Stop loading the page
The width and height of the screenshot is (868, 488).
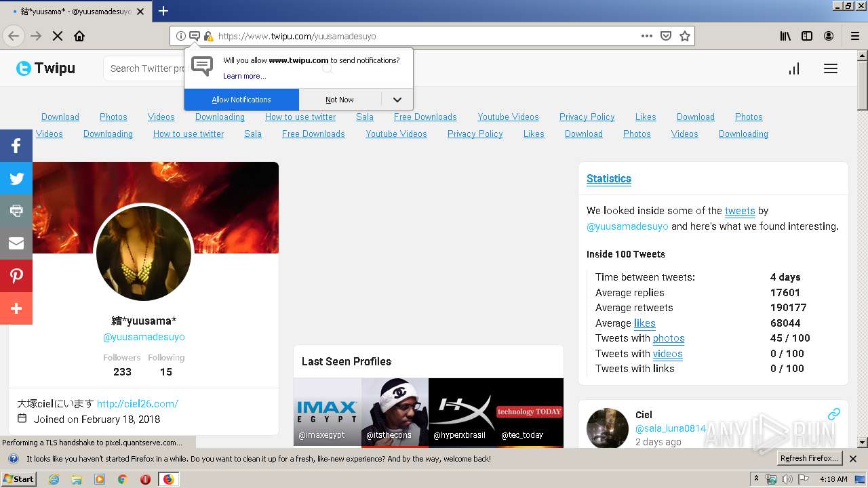click(58, 36)
